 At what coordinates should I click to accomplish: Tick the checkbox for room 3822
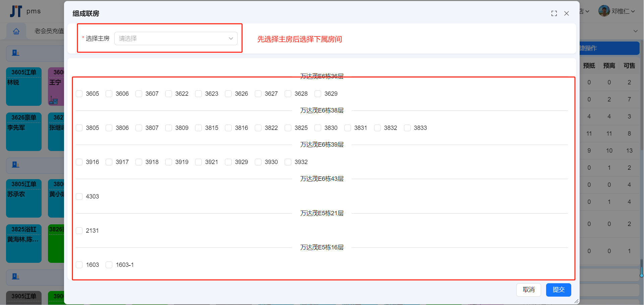pos(258,128)
